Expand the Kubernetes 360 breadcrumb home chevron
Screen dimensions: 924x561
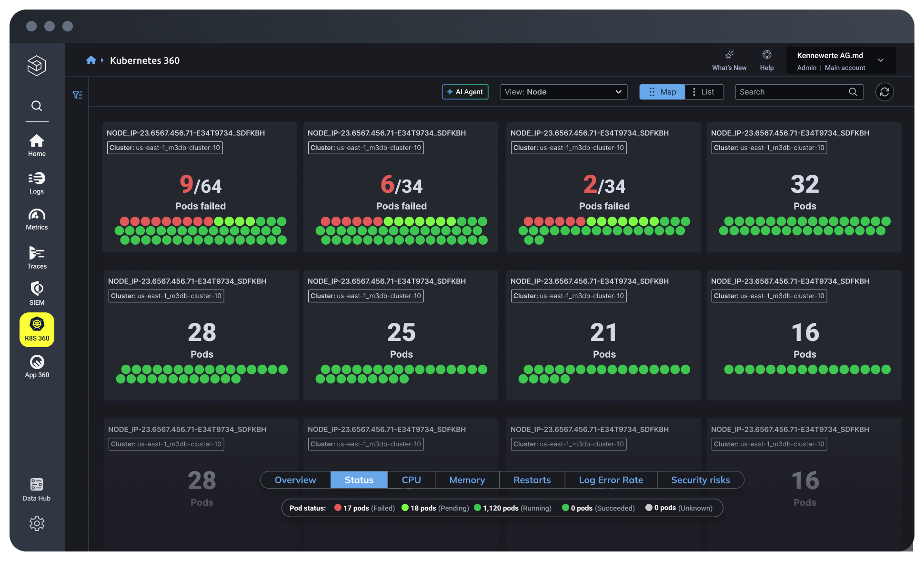pyautogui.click(x=101, y=60)
